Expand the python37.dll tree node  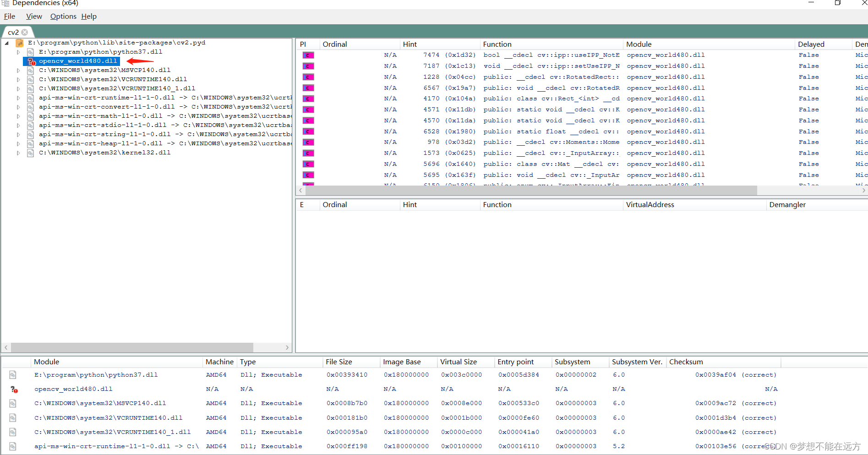18,51
